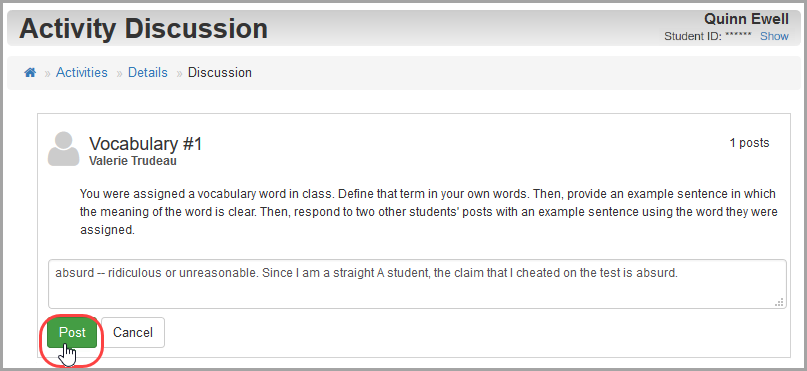Grab the textarea resize handle corner
807x371 pixels.
click(x=779, y=302)
